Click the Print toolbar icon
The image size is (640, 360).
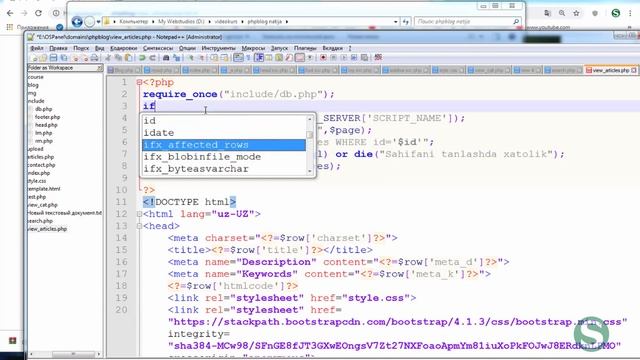tap(94, 58)
